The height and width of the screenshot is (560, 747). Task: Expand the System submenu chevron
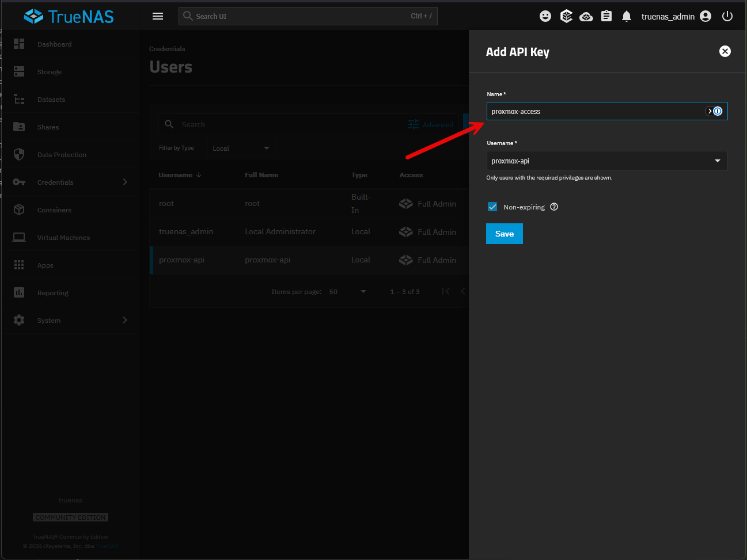click(125, 320)
